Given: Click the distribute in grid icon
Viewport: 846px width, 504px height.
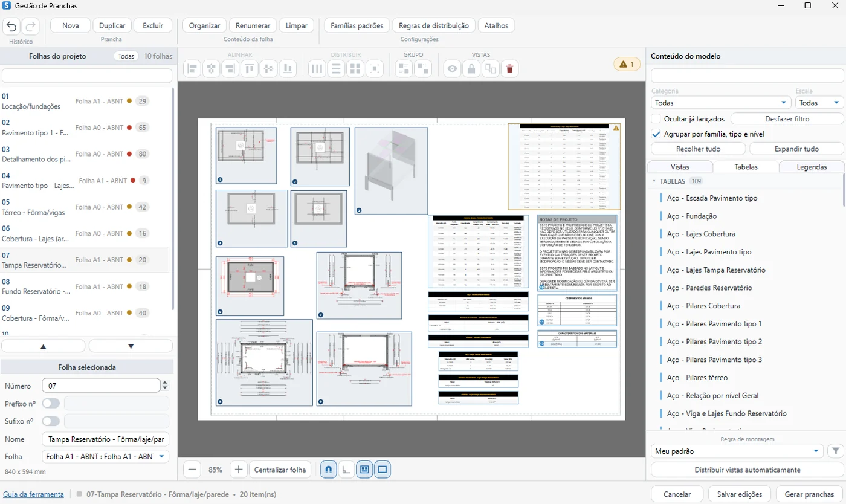Looking at the screenshot, I should click(x=356, y=69).
